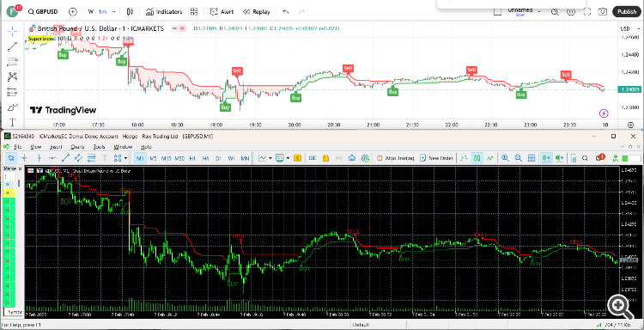Screen dimensions: 644x330
Task: Select the MetaTrader trendline drawing tool
Action: pyautogui.click(x=65, y=158)
